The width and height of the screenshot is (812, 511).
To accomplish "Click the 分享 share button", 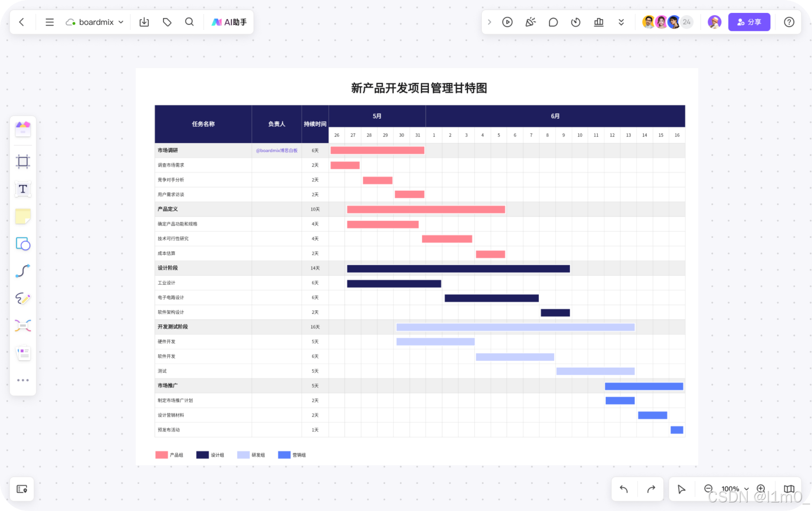I will (x=749, y=22).
